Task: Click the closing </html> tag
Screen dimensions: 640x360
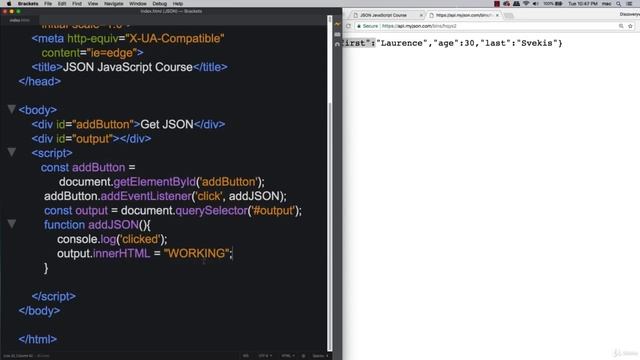Action: (x=38, y=339)
